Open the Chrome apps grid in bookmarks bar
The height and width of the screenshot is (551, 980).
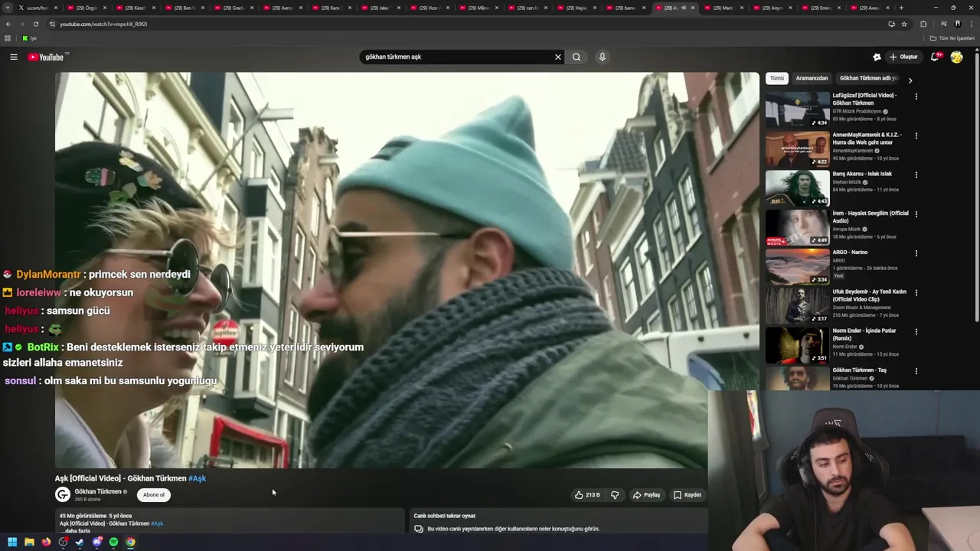(x=8, y=38)
